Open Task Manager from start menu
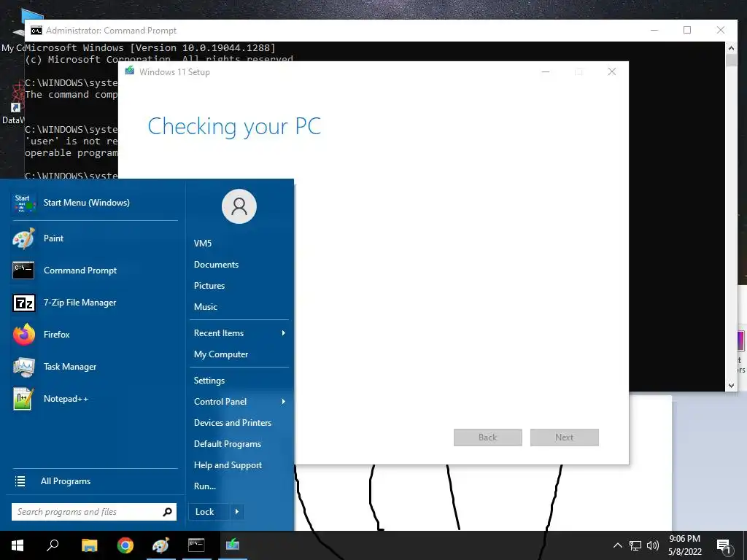Viewport: 747px width, 560px height. (94, 367)
